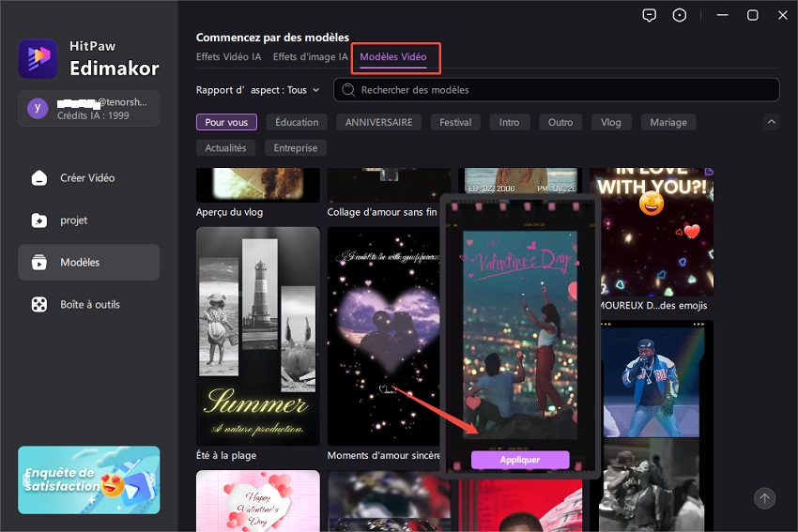The width and height of the screenshot is (798, 532).
Task: Switch to Effets Vidéo IA tab
Action: click(229, 57)
